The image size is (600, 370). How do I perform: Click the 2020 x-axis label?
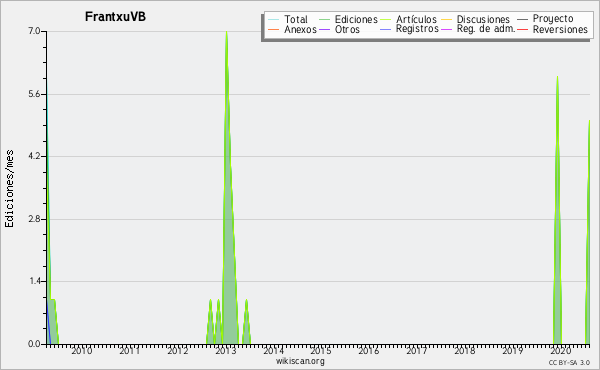(560, 351)
